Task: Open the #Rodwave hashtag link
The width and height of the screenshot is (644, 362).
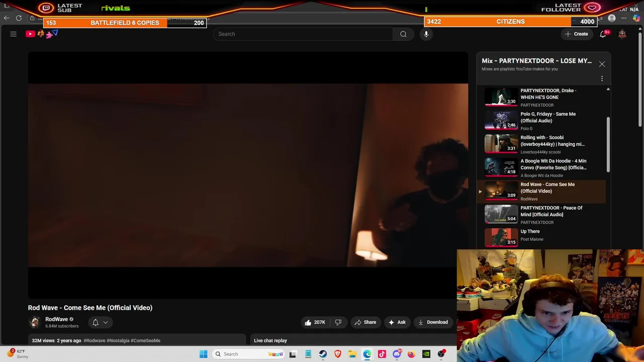Action: coord(95,341)
